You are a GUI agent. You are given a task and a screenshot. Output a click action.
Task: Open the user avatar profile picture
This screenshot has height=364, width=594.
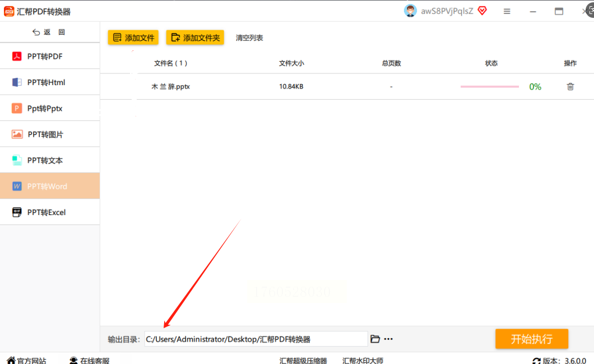tap(410, 11)
